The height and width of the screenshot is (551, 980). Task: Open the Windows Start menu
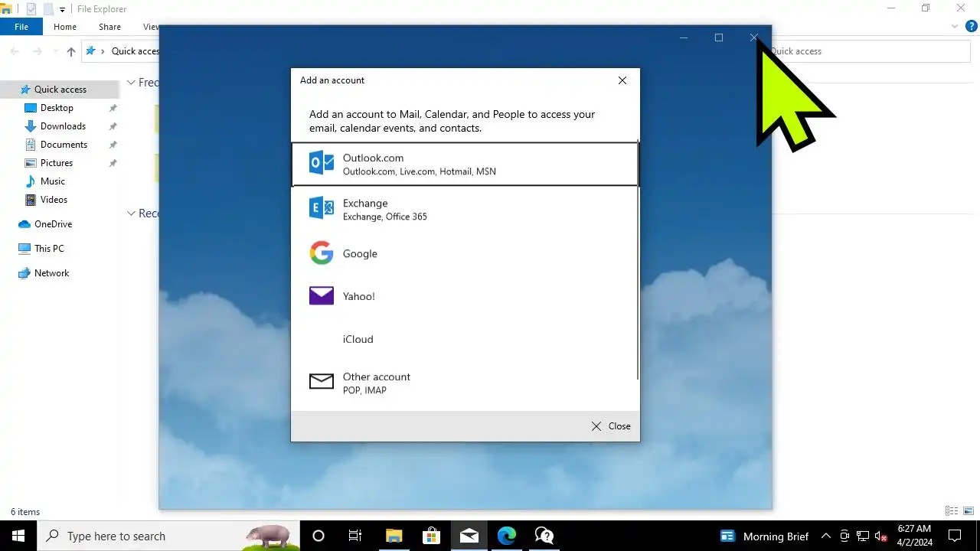(x=18, y=536)
